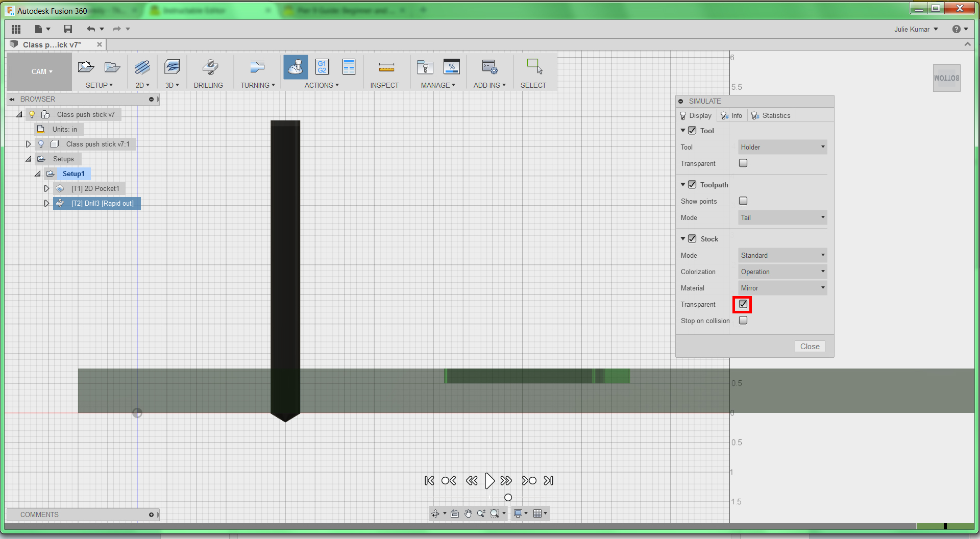This screenshot has height=539, width=980.
Task: Uncheck Transparent under the Stock section
Action: [x=743, y=304]
